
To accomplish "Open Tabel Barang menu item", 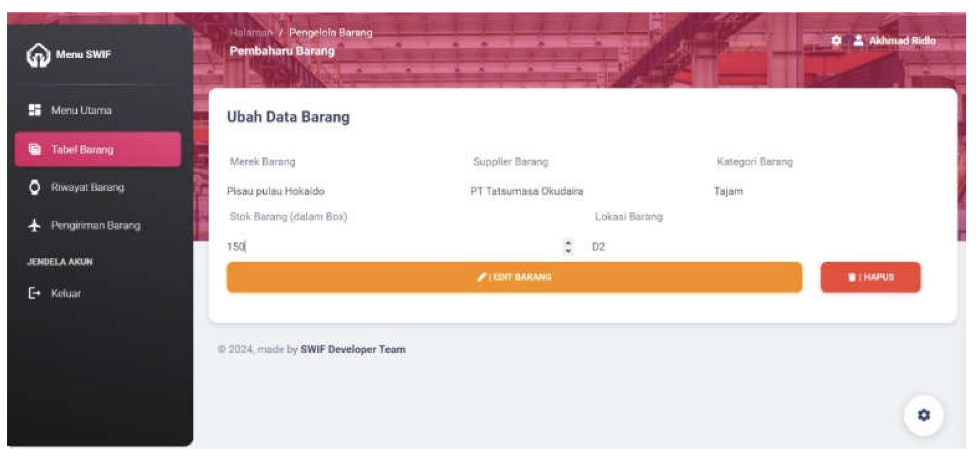I will pos(97,149).
